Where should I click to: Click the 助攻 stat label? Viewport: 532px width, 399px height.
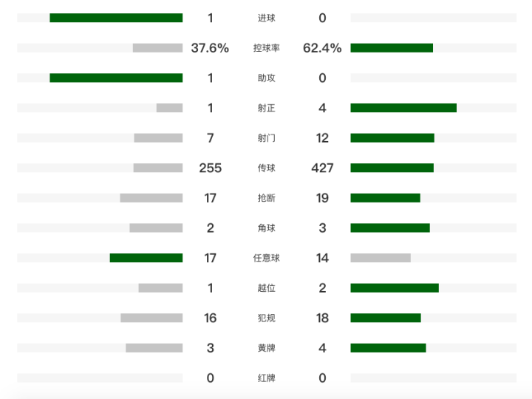click(266, 78)
